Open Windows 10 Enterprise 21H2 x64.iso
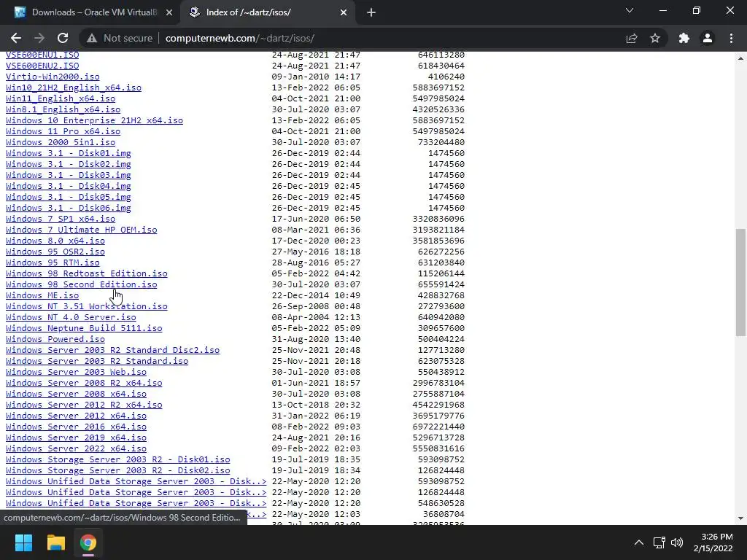The height and width of the screenshot is (560, 747). [x=94, y=120]
